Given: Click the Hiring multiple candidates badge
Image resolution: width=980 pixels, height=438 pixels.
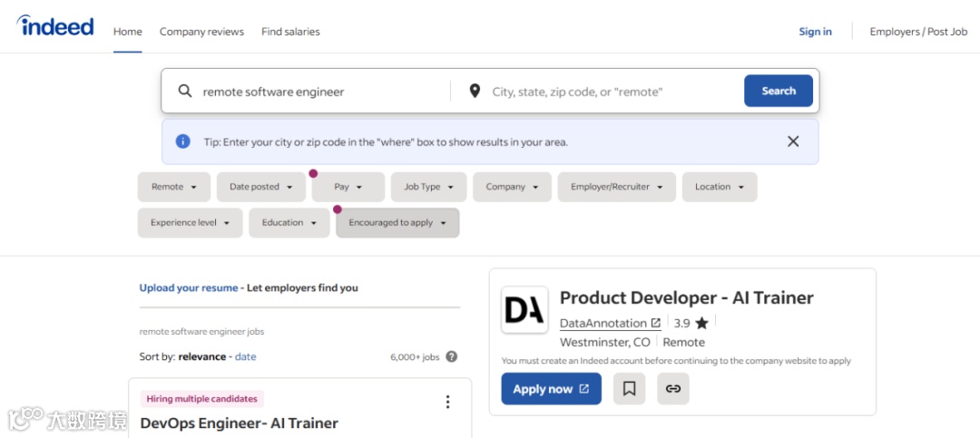Looking at the screenshot, I should (x=202, y=399).
